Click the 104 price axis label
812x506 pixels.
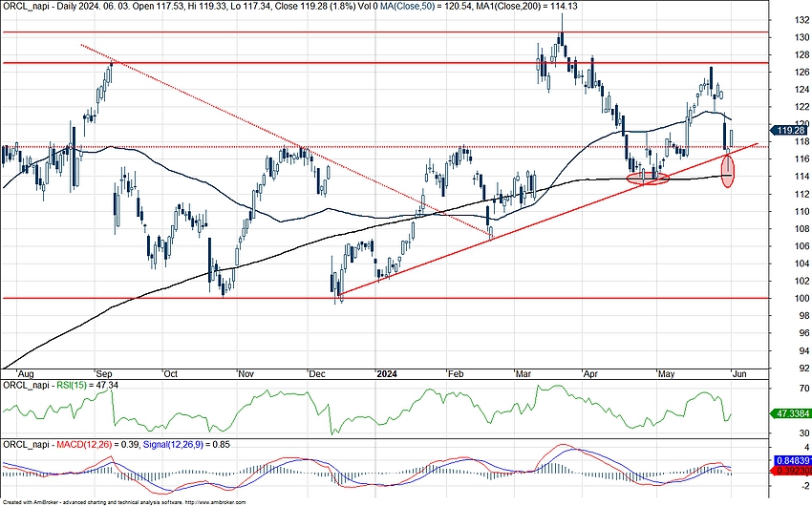click(802, 264)
